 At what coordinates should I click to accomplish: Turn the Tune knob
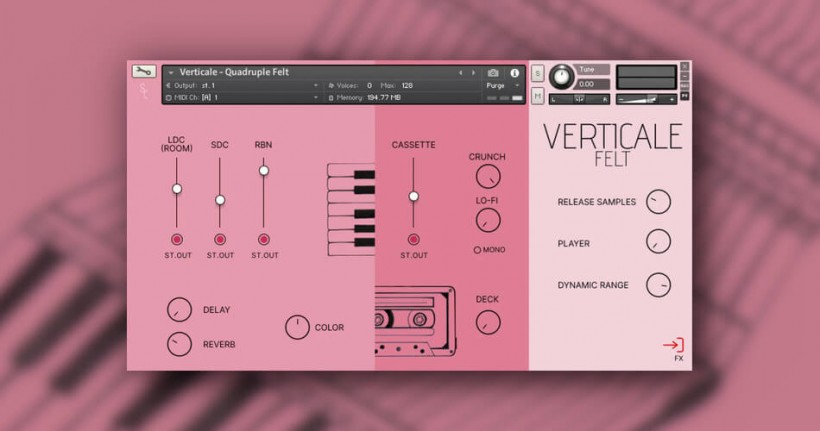pyautogui.click(x=562, y=76)
